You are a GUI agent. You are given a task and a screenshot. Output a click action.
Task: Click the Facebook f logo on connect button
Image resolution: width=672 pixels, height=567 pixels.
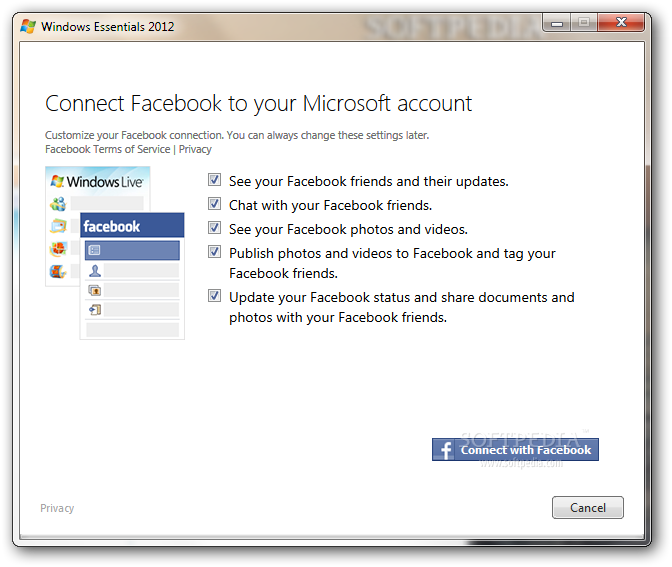[x=446, y=450]
